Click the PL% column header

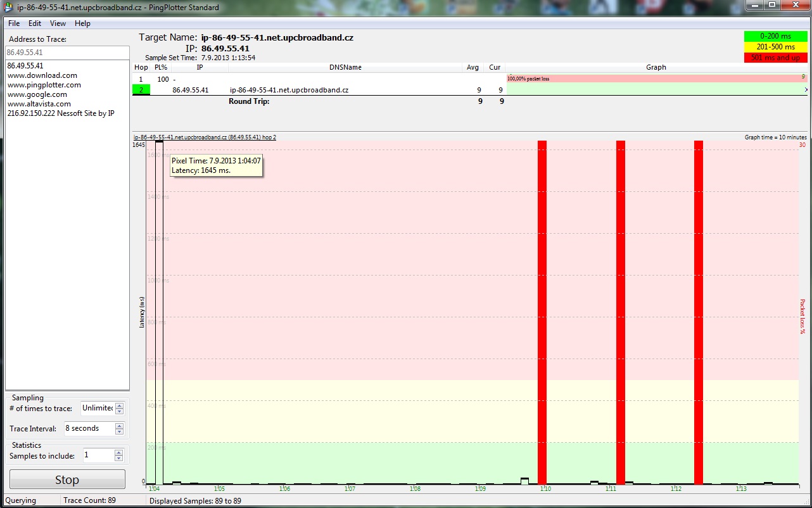(161, 67)
